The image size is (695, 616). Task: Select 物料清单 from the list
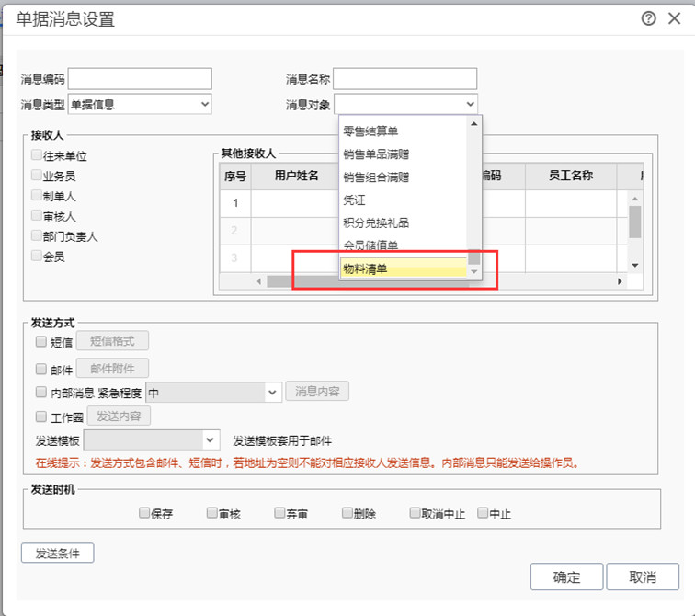403,268
